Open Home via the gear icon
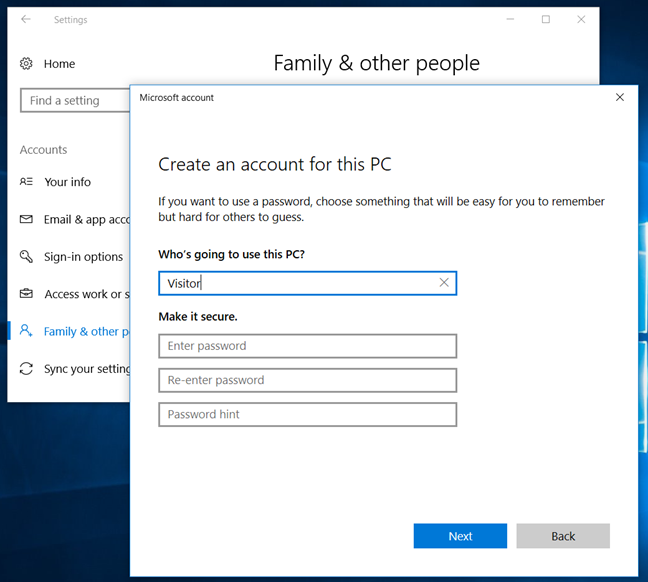648x582 pixels. tap(26, 64)
